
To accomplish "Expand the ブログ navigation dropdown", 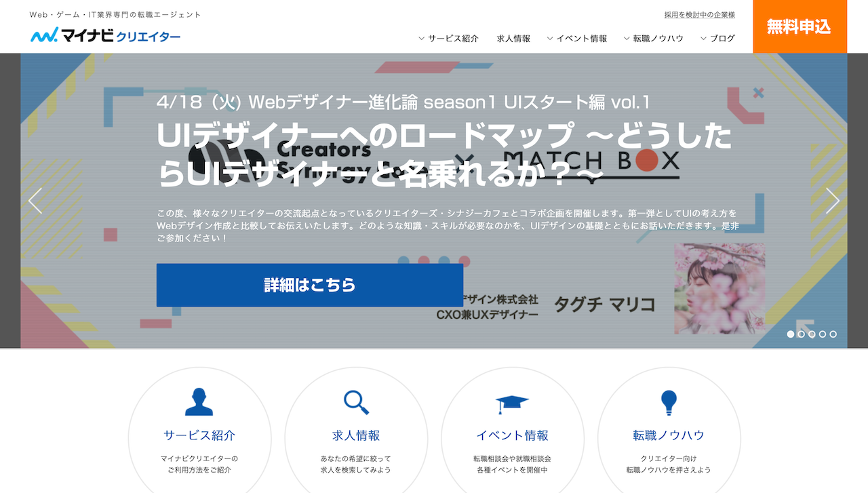I will (x=703, y=39).
